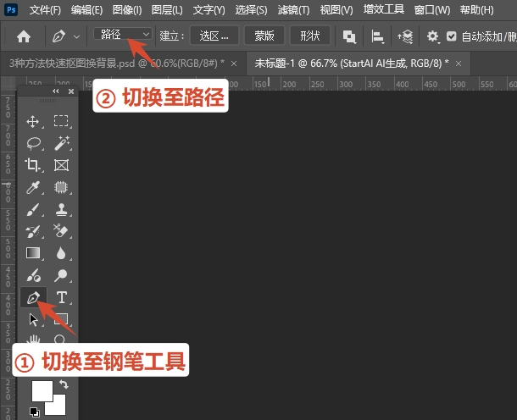
Task: Open the 图层(L) menu
Action: (x=167, y=10)
